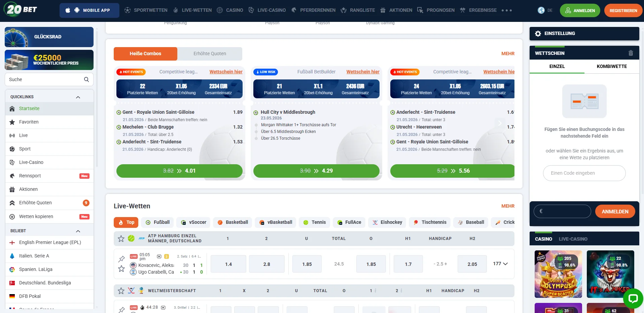This screenshot has height=313, width=644.
Task: Open Aktionen in top navigation
Action: pos(396,10)
